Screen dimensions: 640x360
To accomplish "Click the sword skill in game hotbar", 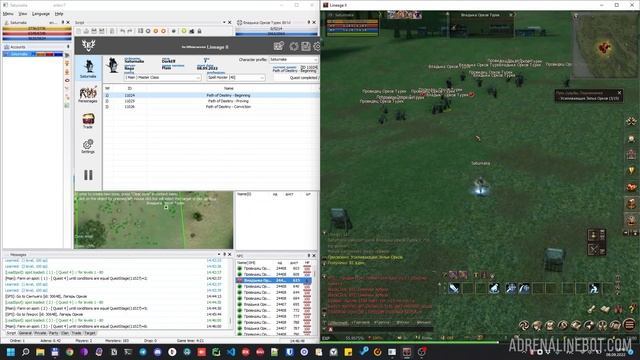I will (454, 288).
